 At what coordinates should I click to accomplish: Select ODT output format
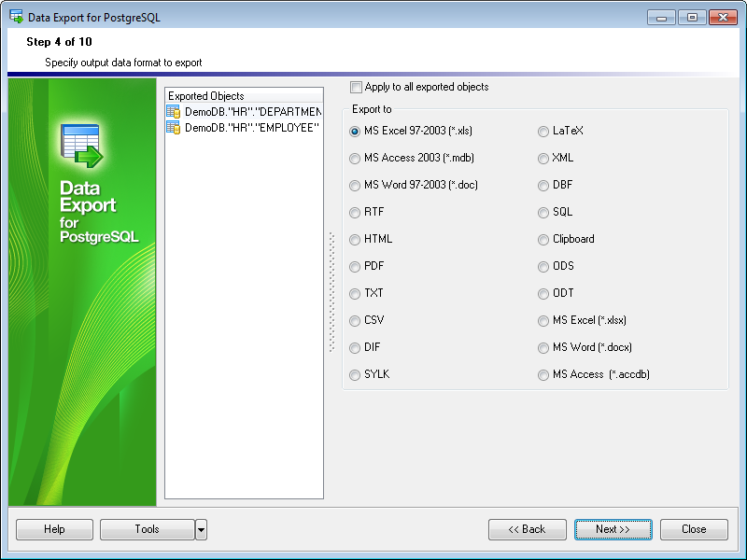(543, 294)
